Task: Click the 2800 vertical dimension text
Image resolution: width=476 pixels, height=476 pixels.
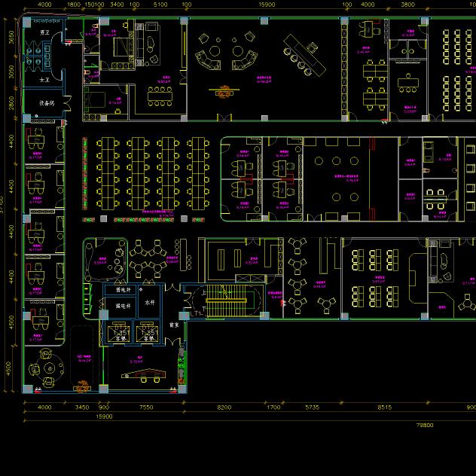Action: (x=11, y=102)
